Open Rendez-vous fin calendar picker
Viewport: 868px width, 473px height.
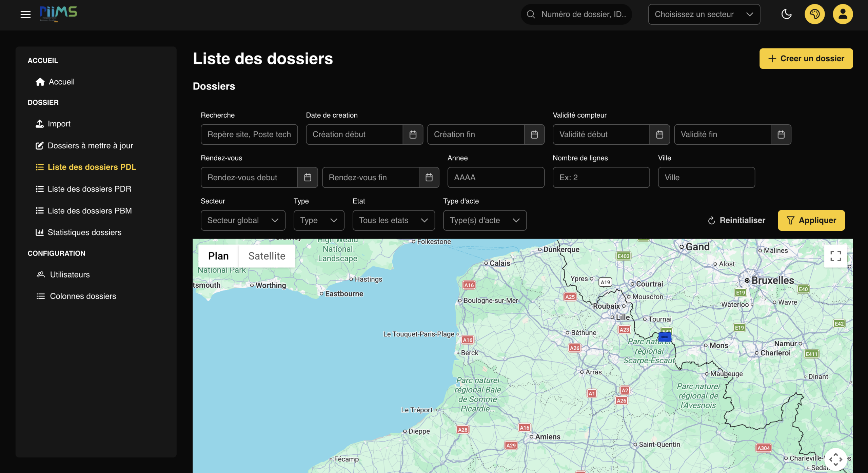point(429,178)
